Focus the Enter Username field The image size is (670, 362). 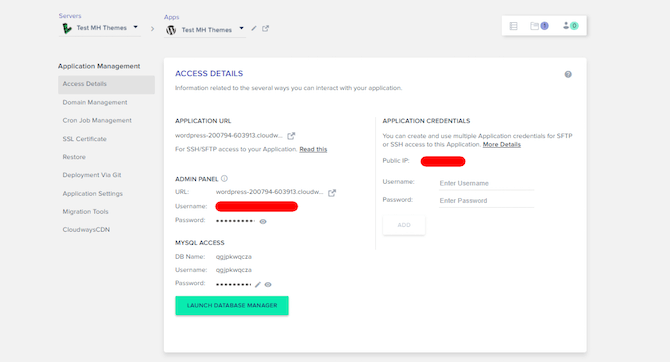pyautogui.click(x=487, y=183)
